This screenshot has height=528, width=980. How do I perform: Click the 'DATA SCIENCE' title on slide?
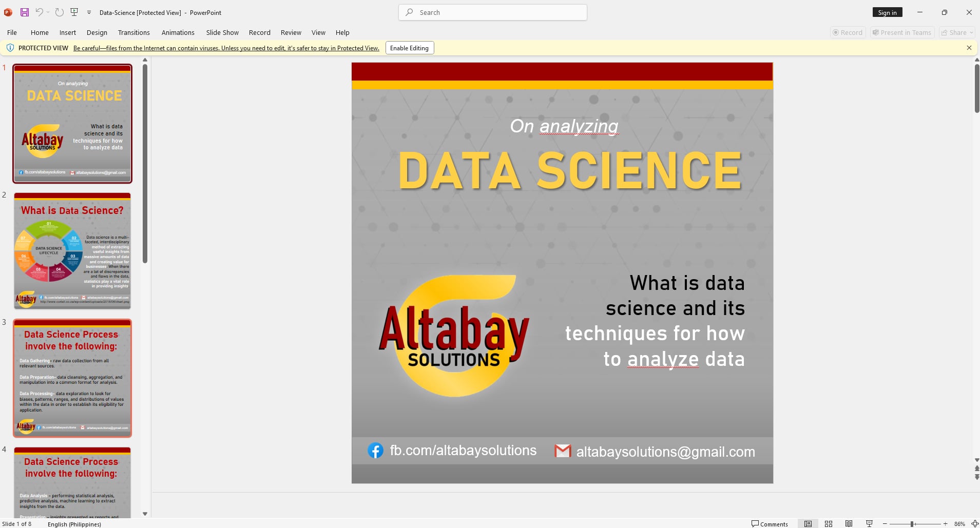tap(570, 171)
